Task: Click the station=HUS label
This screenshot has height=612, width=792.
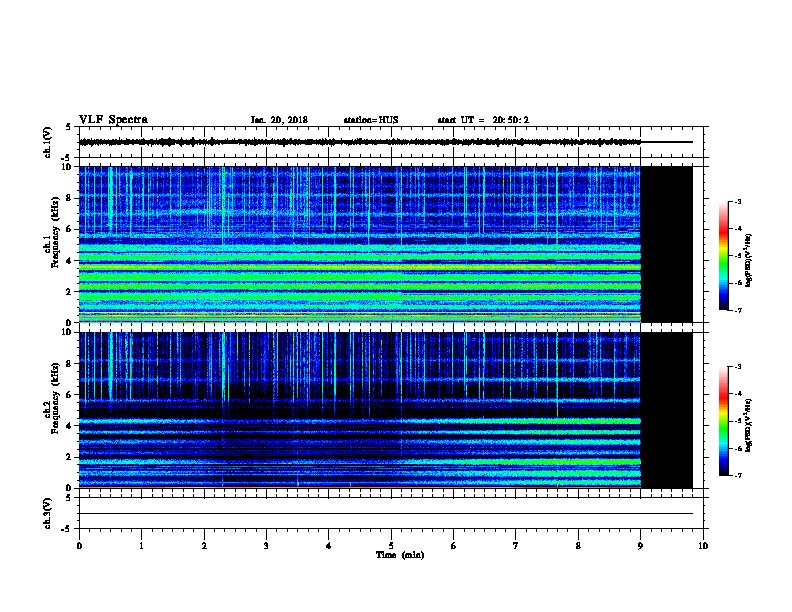Action: pyautogui.click(x=371, y=120)
